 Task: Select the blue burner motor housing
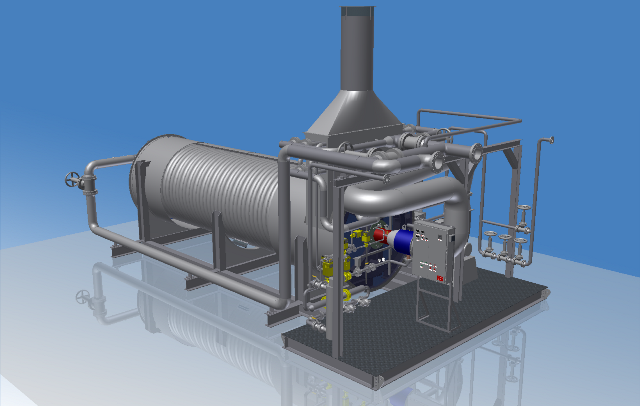[x=404, y=241]
